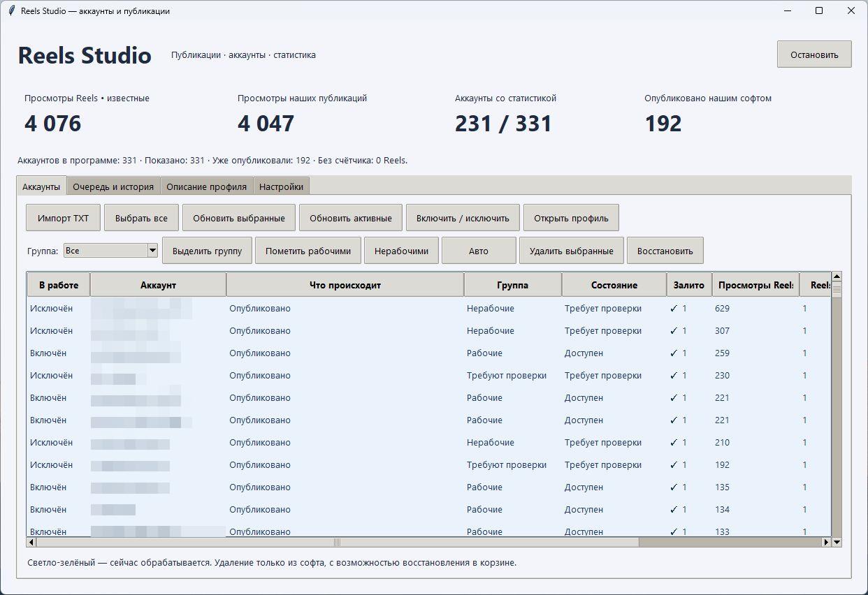
Task: Click the Восстановить button
Action: click(x=665, y=251)
